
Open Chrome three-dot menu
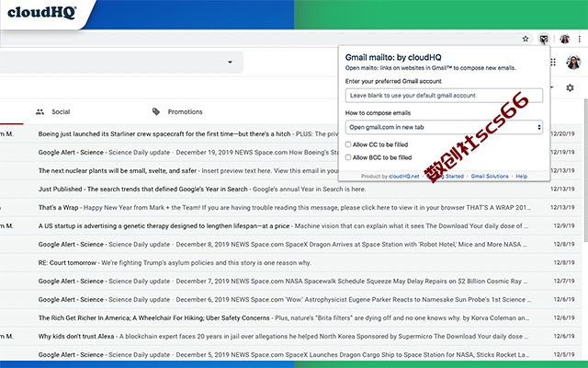(580, 39)
